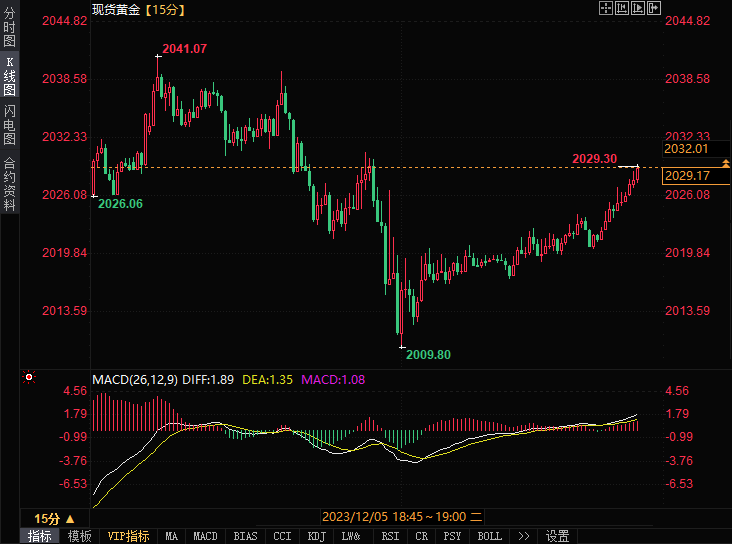The height and width of the screenshot is (544, 732).
Task: Click the chart icon with right-pointing play triangle
Action: [638, 8]
